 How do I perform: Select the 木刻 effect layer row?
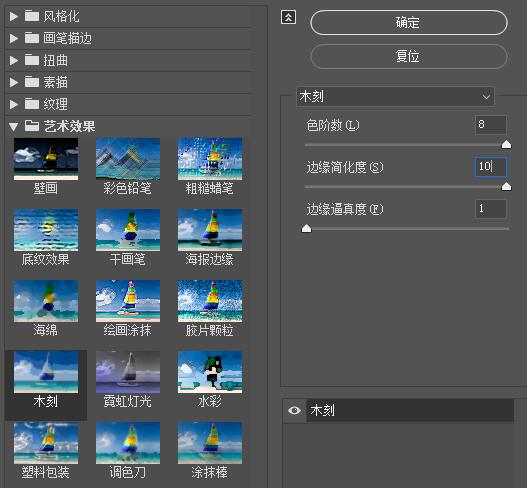[410, 410]
